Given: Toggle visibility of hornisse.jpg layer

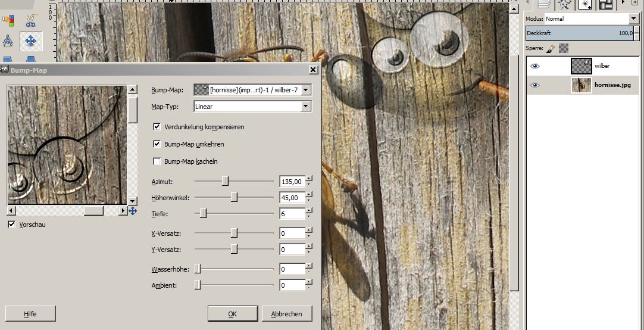Looking at the screenshot, I should click(x=535, y=85).
